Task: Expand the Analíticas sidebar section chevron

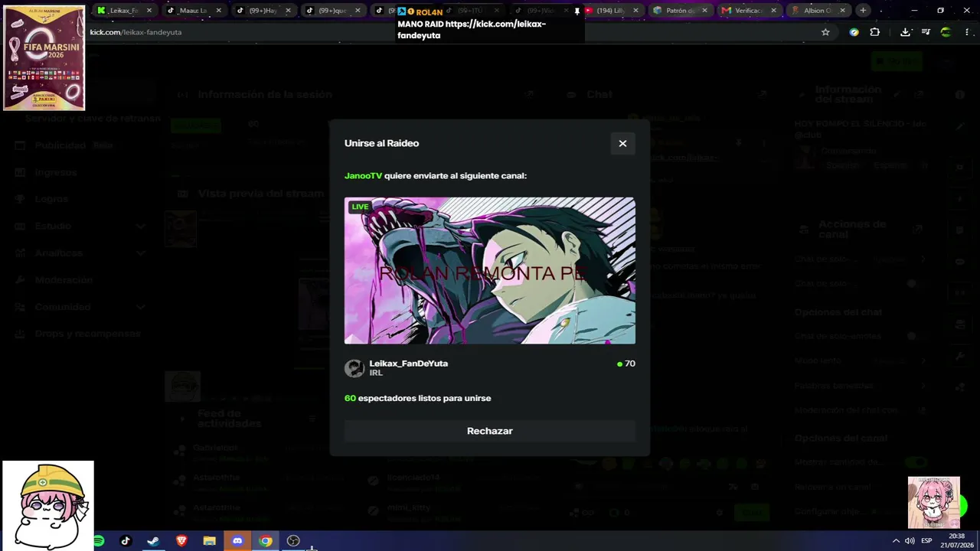Action: point(141,253)
